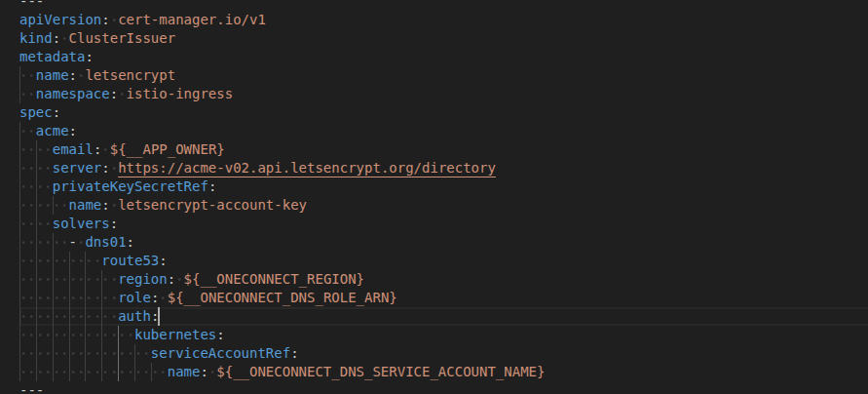Click the auth key
Screen dimensions: 868x394
(134, 316)
